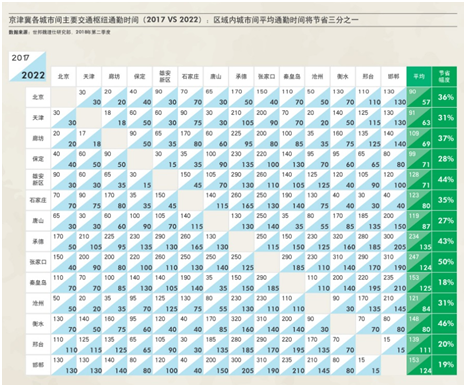Screen dimensions: 466x387
Task: Click the data source line under the title
Action: point(60,32)
